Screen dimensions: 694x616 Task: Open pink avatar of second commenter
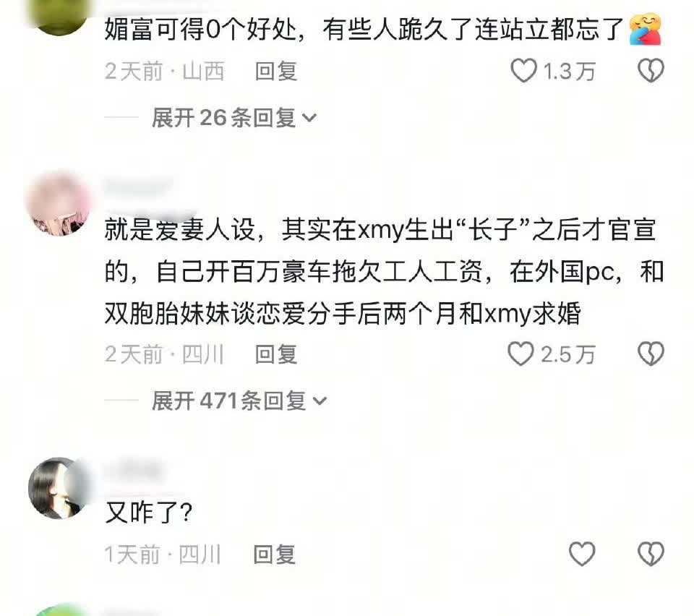[59, 204]
